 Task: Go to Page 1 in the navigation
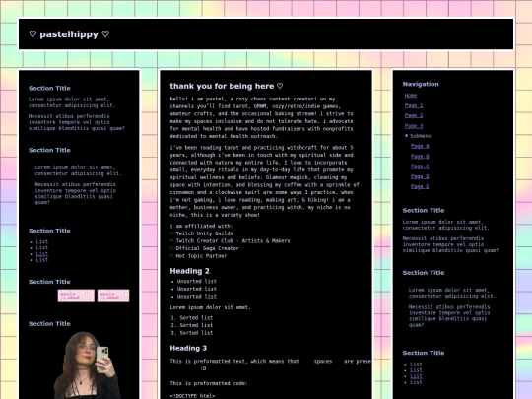point(414,105)
